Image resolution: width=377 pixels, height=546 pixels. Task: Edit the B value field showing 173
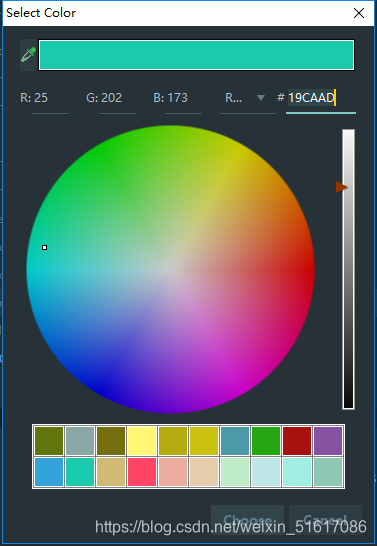click(x=183, y=98)
